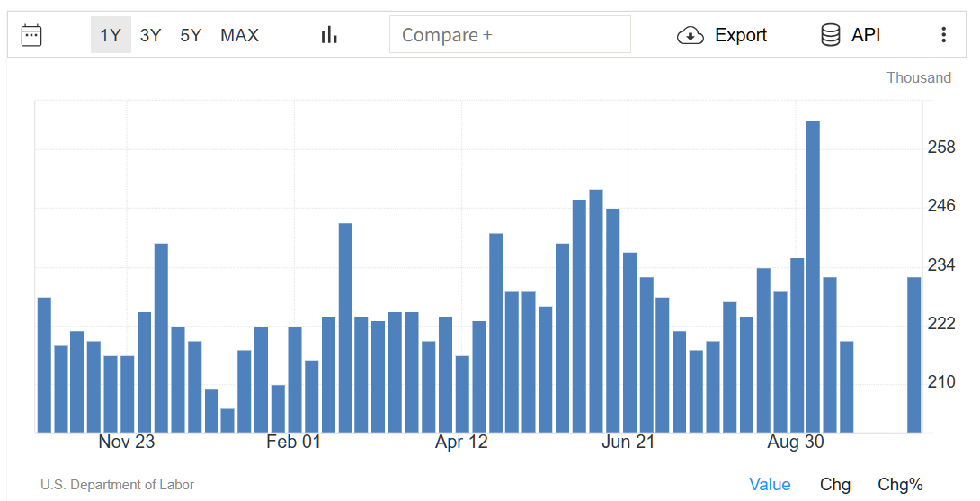Click the first bar on the left
Image resolution: width=980 pixels, height=501 pixels.
(44, 364)
